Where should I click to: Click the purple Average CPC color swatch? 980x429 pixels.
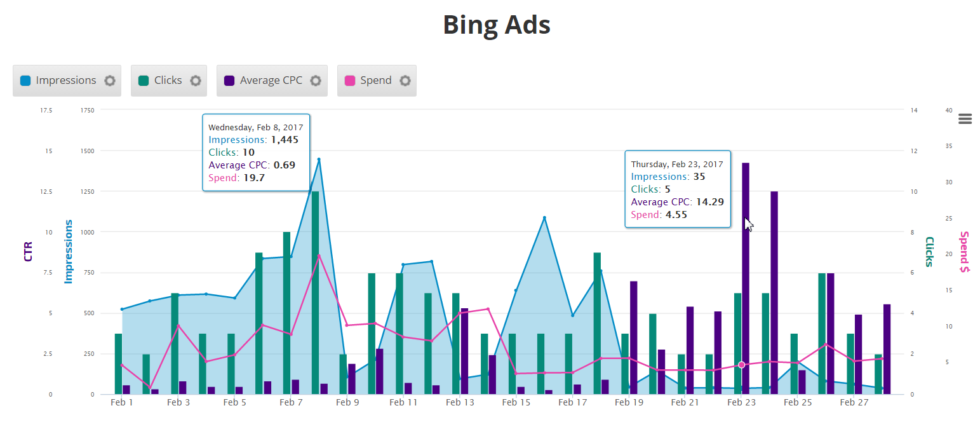click(229, 81)
